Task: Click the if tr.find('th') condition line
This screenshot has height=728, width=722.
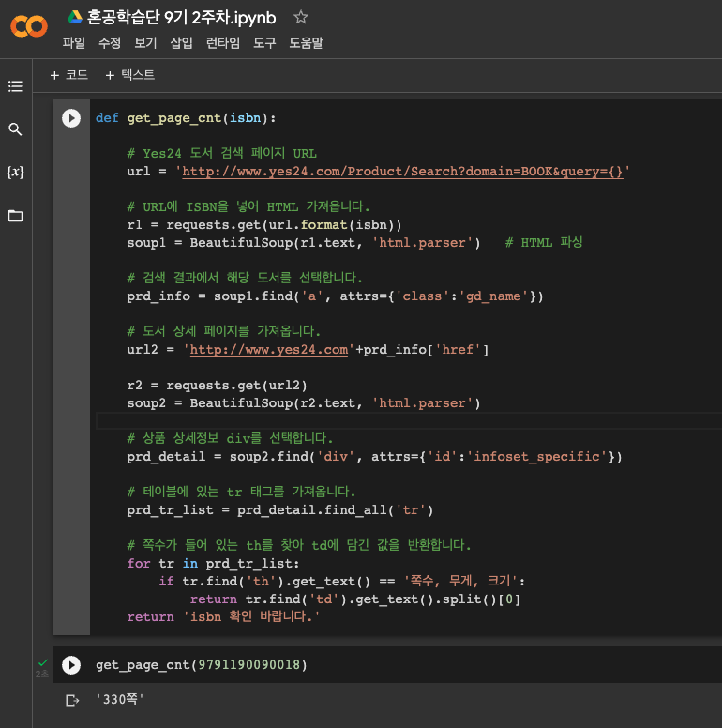Action: [x=341, y=582]
